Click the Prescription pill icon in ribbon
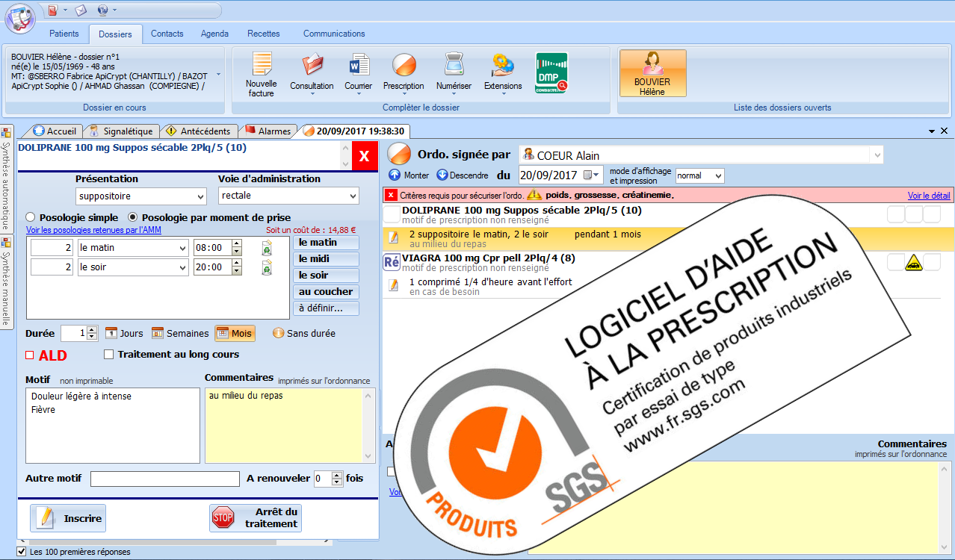Viewport: 955px width, 560px height. tap(404, 66)
